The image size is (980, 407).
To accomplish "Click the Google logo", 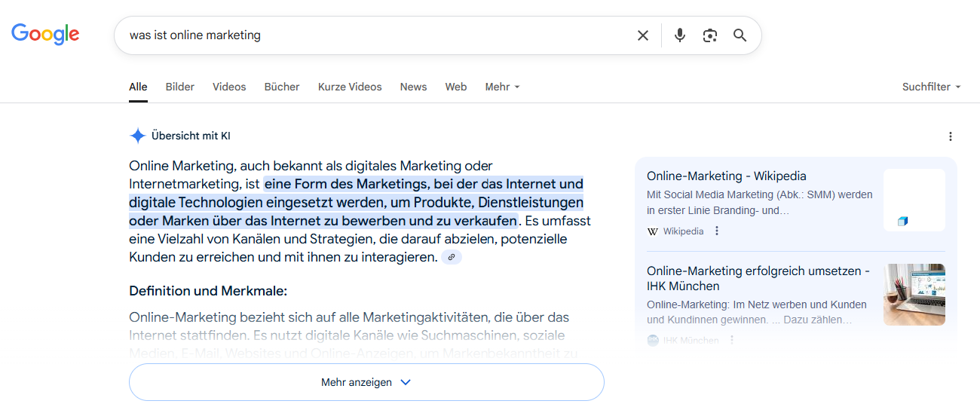I will pos(45,34).
